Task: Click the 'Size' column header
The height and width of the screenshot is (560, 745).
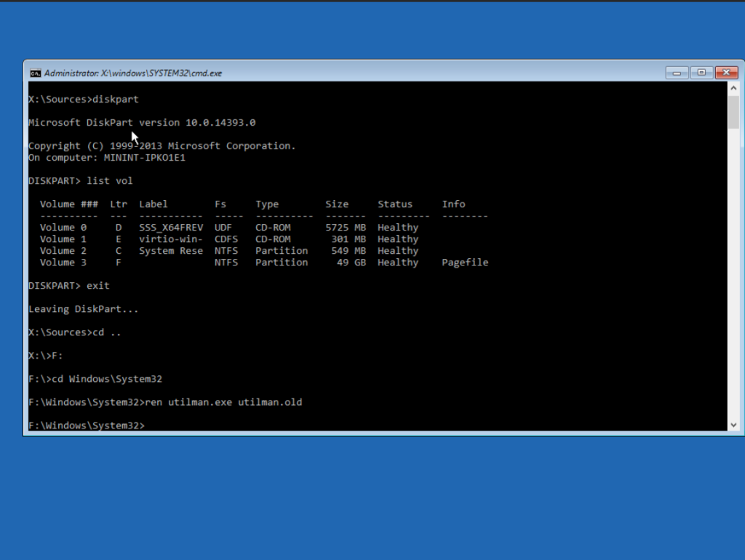Action: pyautogui.click(x=337, y=204)
